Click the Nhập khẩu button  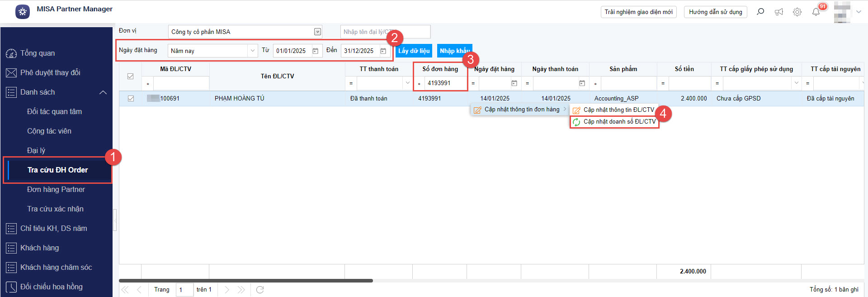coord(454,51)
